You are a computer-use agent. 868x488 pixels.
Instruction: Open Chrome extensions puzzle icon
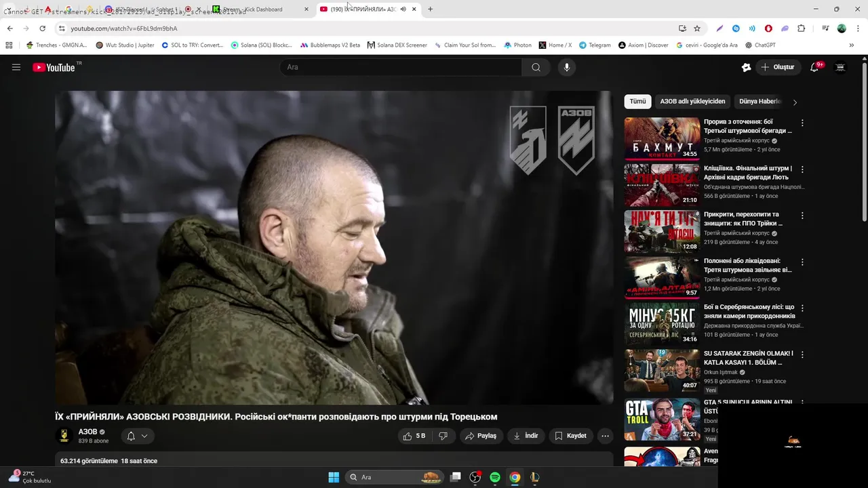click(802, 28)
